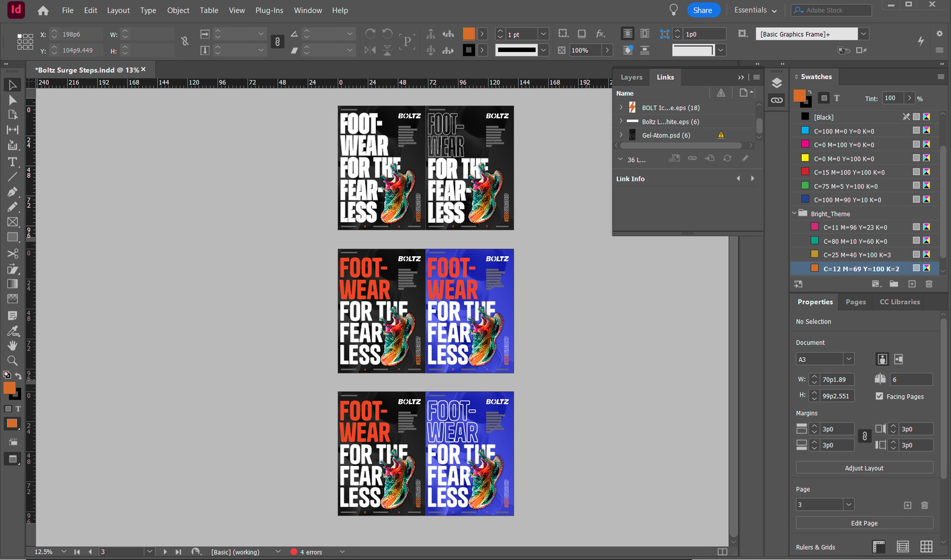Click new swatch icon in Swatches panel
Screen dimensions: 951x560
911,284
